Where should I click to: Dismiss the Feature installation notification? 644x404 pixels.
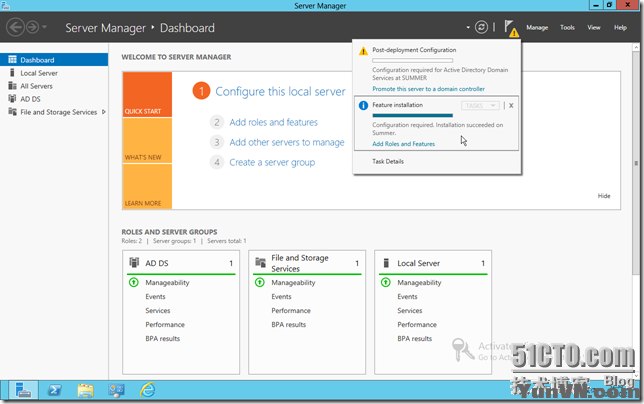tap(511, 106)
